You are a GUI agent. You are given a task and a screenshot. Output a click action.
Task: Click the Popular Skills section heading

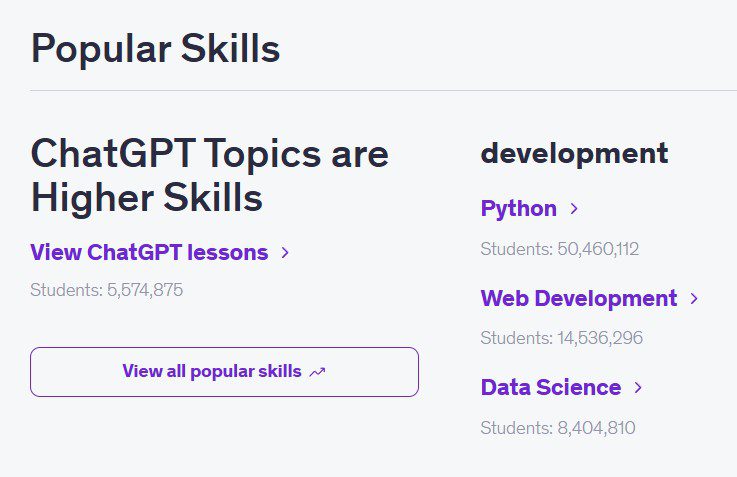click(x=155, y=48)
